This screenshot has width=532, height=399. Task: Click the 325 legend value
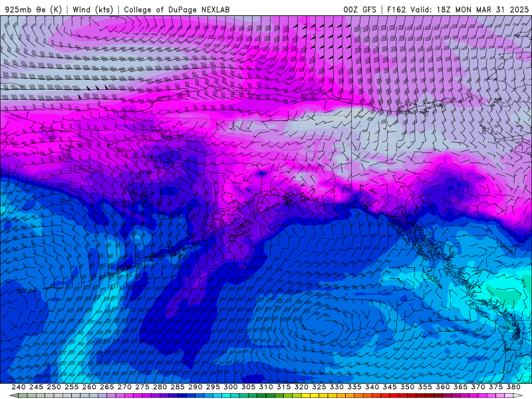pos(319,387)
